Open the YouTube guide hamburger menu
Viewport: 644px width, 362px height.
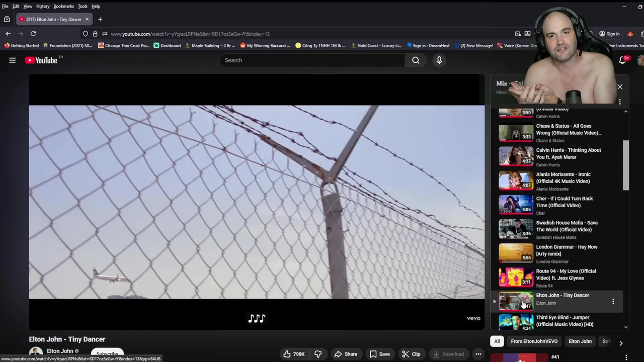12,60
